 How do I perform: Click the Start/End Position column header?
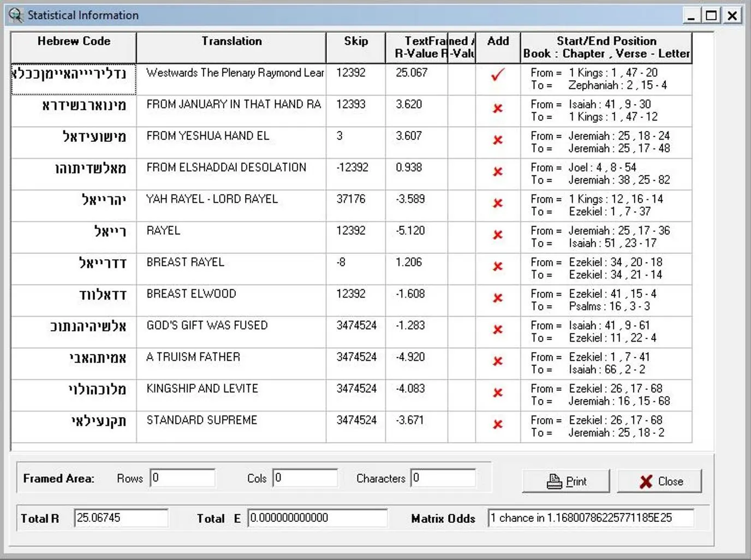[x=606, y=47]
